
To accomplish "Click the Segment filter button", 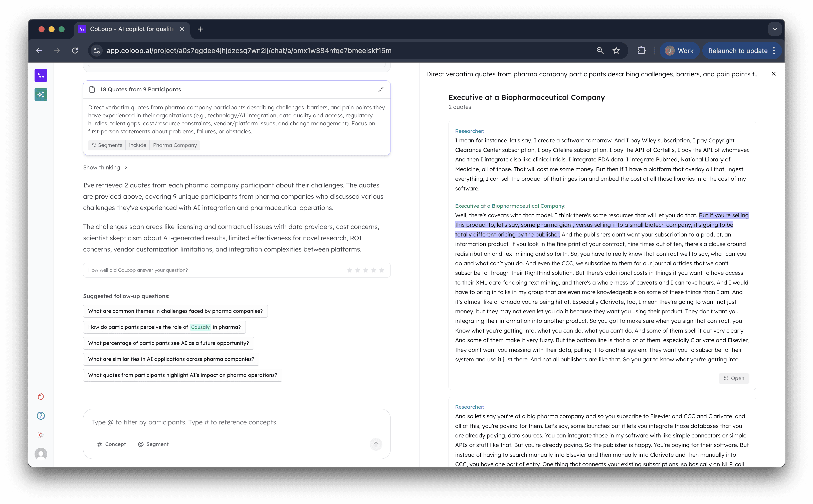I will [x=153, y=444].
